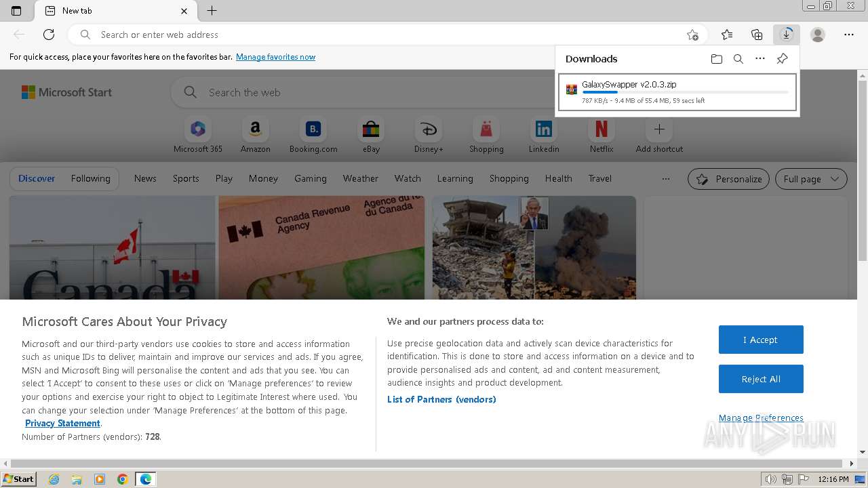Pin the Downloads panel
The width and height of the screenshot is (868, 488).
[x=782, y=59]
